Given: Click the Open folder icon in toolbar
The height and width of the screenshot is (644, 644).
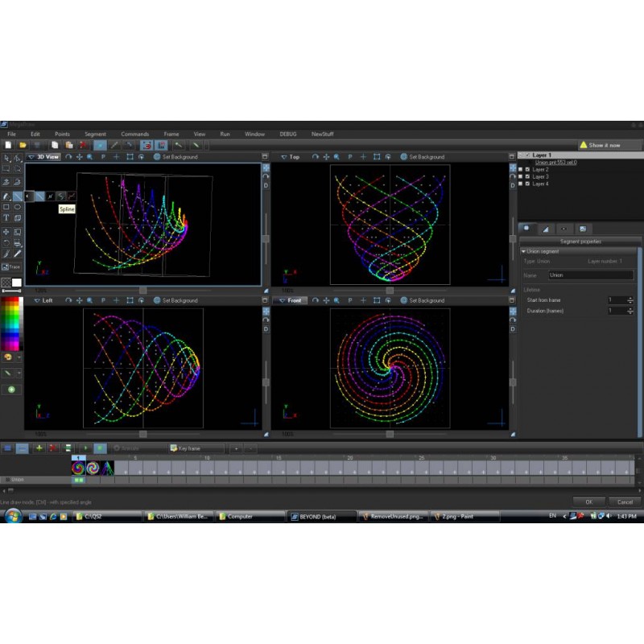Looking at the screenshot, I should click(22, 145).
